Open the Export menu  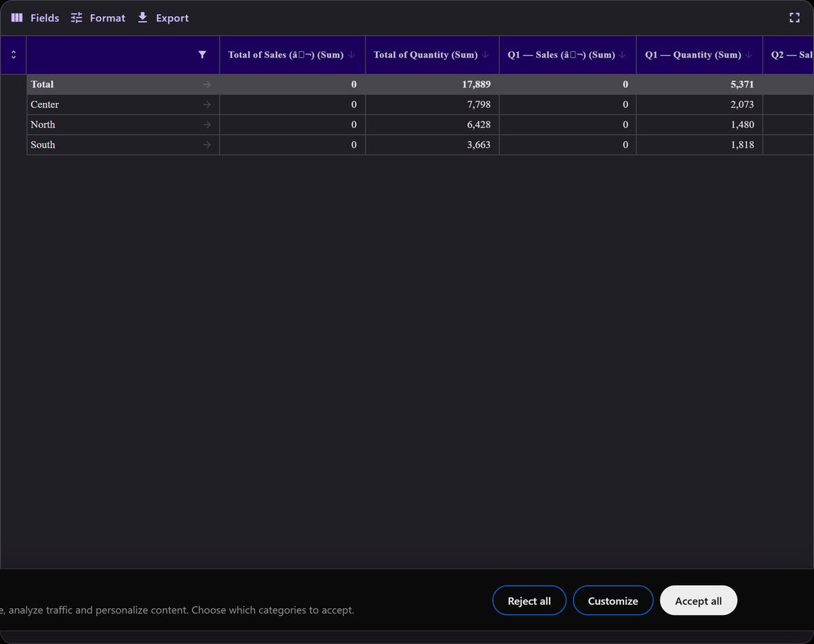pyautogui.click(x=163, y=18)
